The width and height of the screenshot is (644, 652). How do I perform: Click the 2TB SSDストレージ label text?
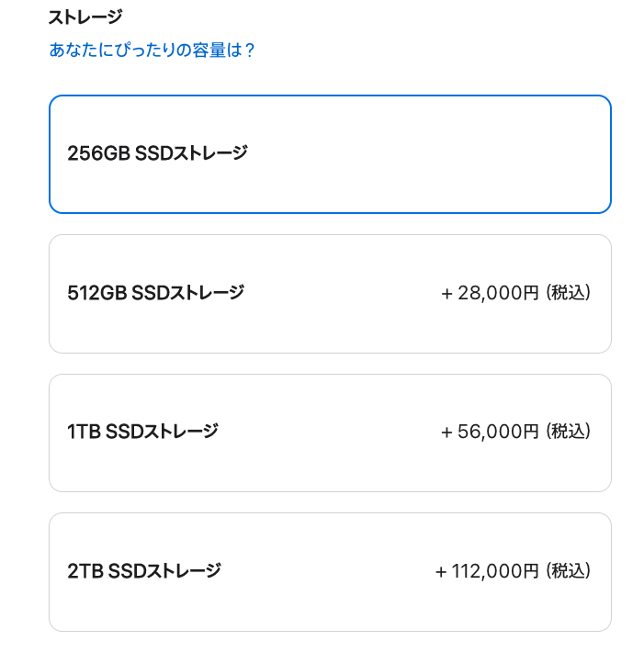[x=144, y=571]
